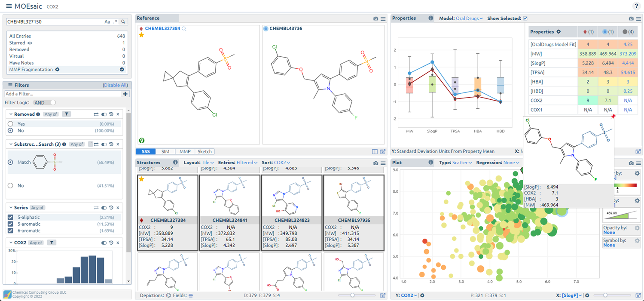Viewport: 644px width, 301px height.
Task: Uncheck the 5-aromatic series checkbox
Action: point(11,224)
